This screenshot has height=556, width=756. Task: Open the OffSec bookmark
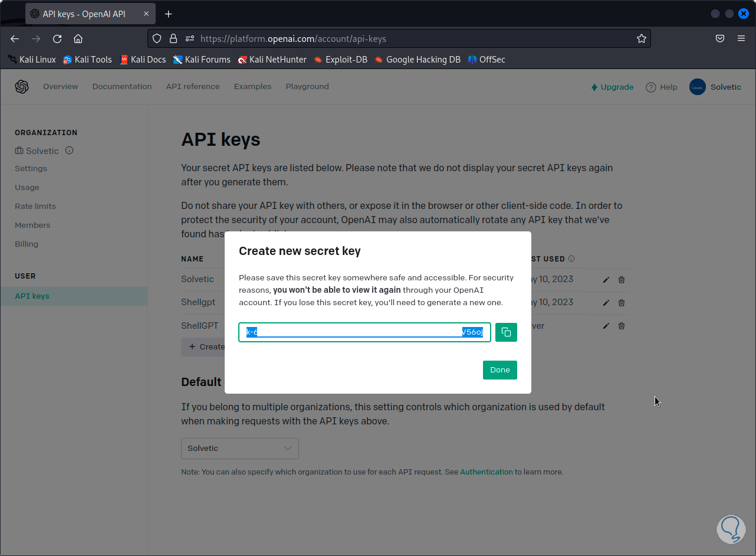(x=487, y=60)
